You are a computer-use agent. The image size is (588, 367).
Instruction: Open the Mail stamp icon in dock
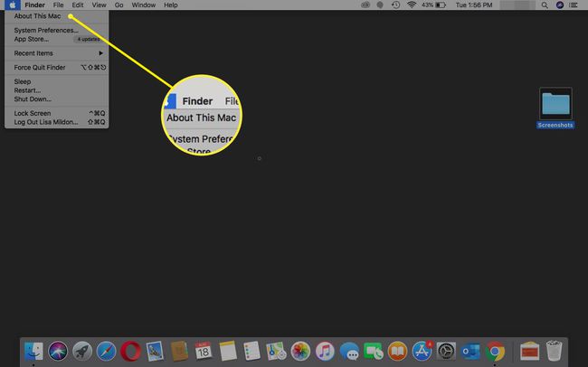click(155, 352)
